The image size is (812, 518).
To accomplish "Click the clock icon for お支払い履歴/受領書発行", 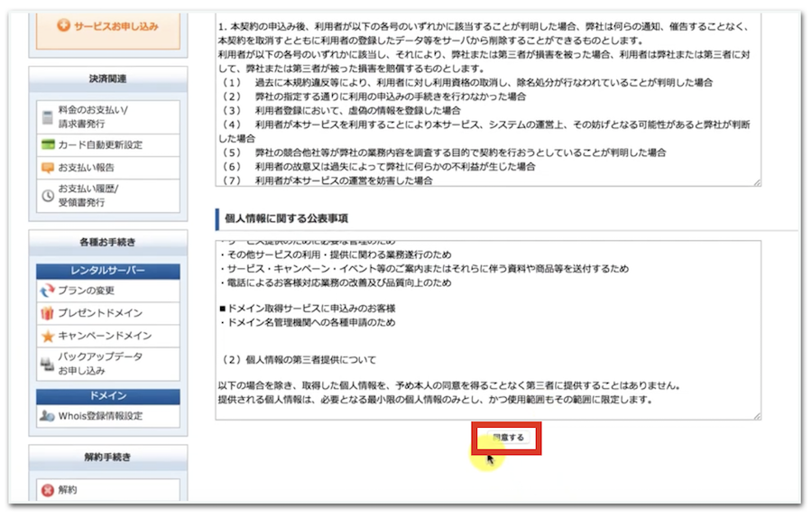I will [x=48, y=195].
